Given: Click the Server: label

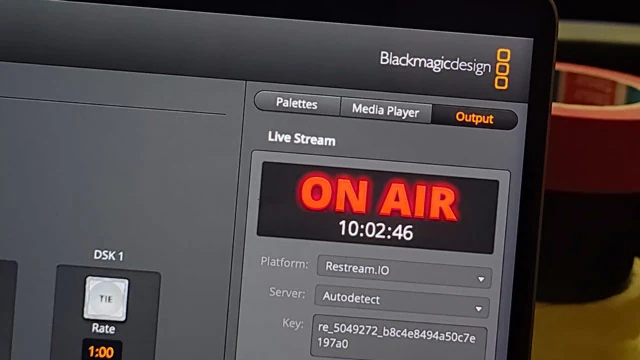Looking at the screenshot, I should click(287, 292).
